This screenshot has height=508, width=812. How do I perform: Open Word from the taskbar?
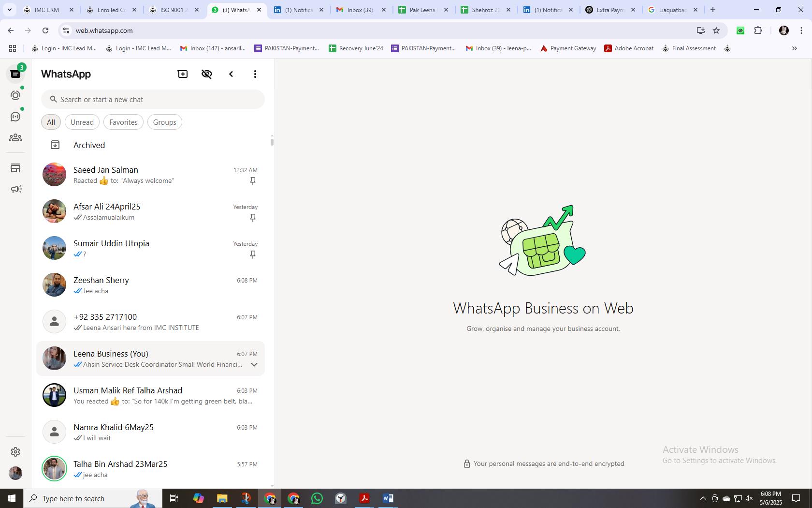coord(388,498)
